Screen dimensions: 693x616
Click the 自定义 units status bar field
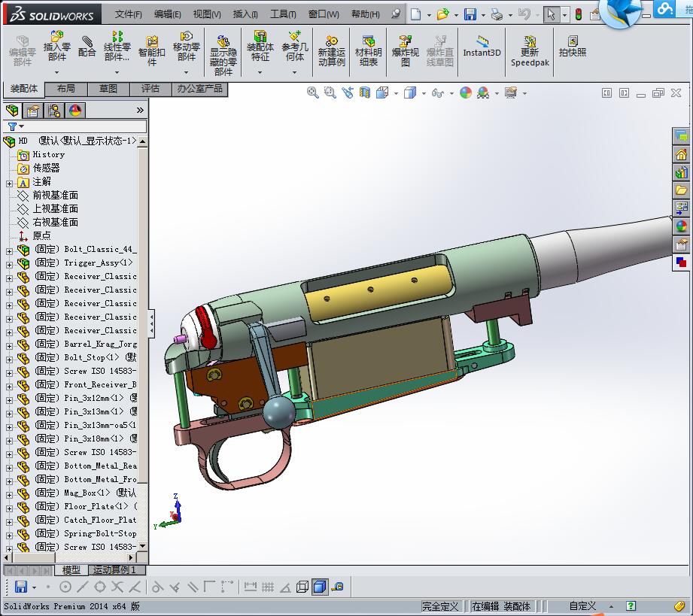(582, 605)
